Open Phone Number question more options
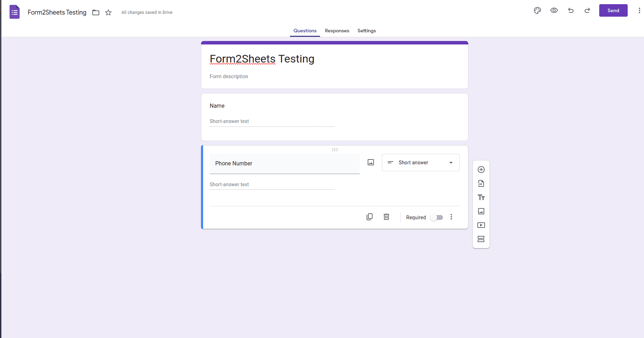The image size is (644, 338). (x=451, y=217)
